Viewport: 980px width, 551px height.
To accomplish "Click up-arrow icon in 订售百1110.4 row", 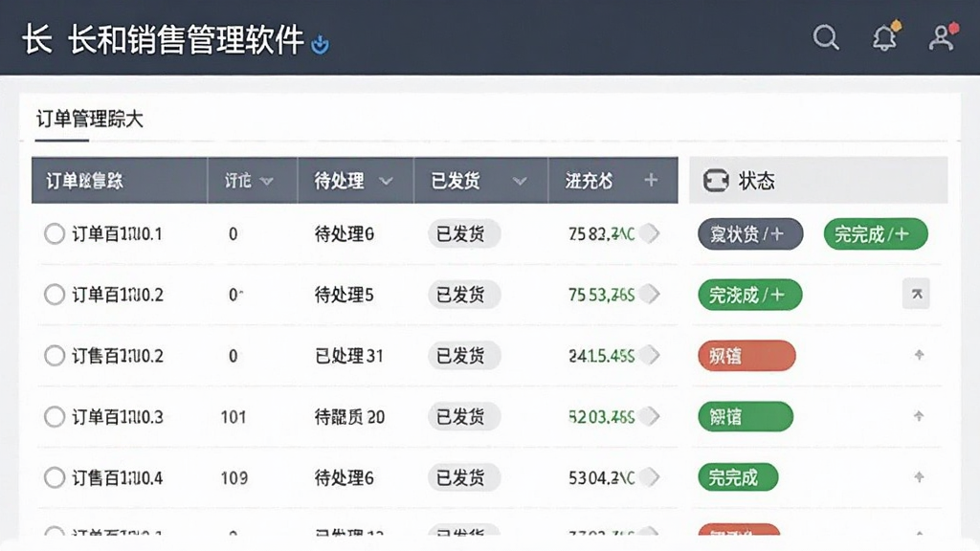I will (919, 477).
